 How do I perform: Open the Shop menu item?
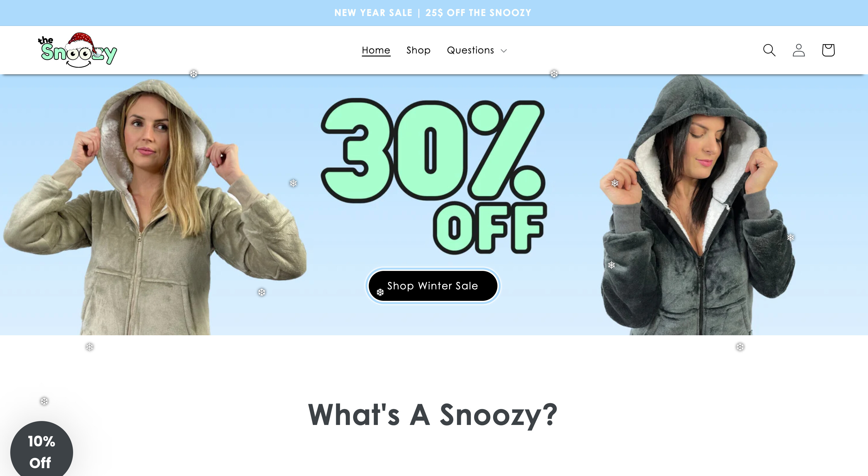pyautogui.click(x=419, y=50)
